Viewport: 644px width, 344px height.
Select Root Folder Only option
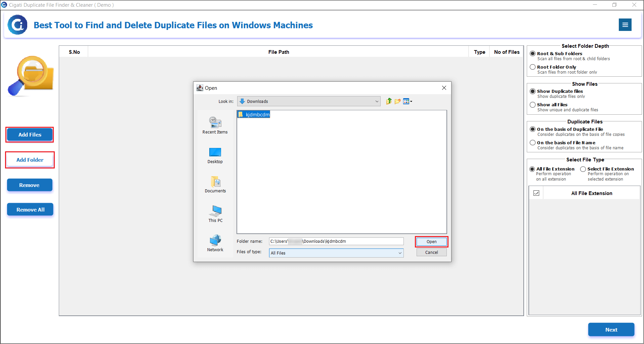[532, 67]
